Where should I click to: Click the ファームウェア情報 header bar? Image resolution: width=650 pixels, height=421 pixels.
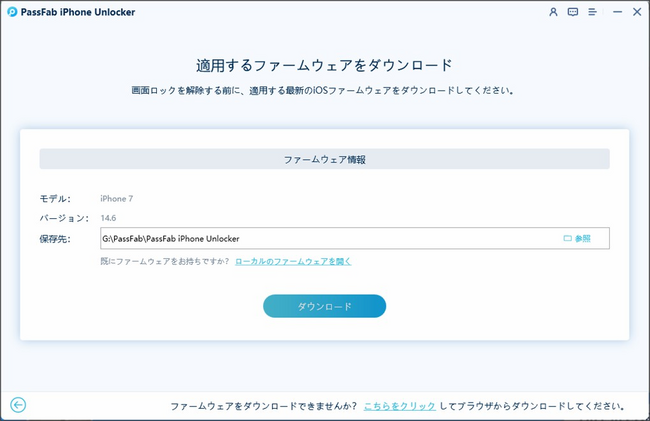(324, 159)
